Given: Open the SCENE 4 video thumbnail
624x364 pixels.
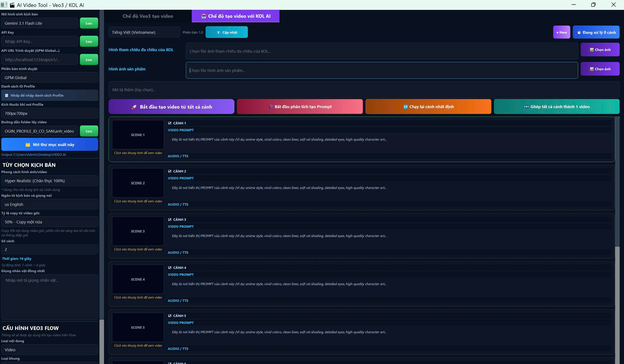Looking at the screenshot, I should click(138, 279).
